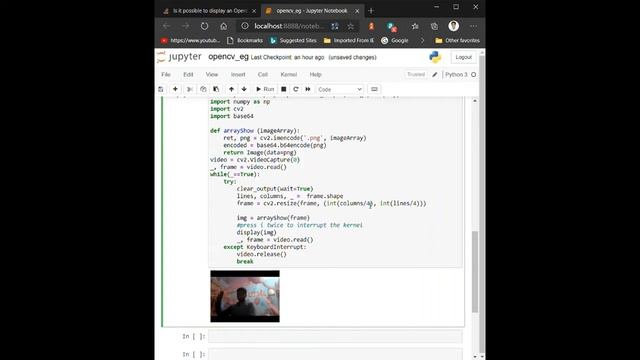Click the translate icon in address bar
The width and height of the screenshot is (640, 360).
(x=335, y=26)
